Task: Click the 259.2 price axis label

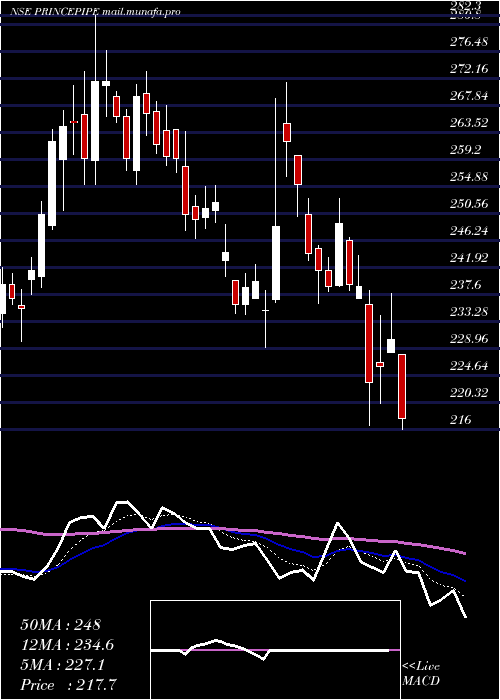Action: click(465, 150)
